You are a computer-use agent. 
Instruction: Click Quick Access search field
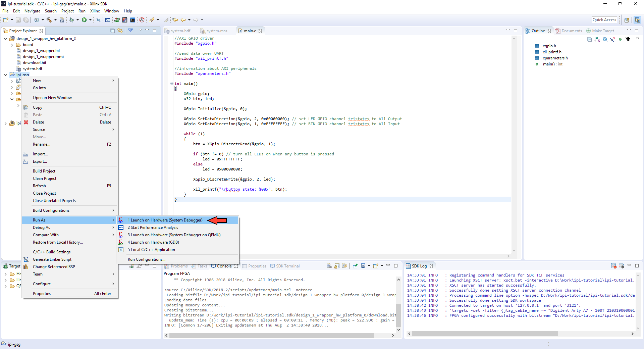pos(604,20)
